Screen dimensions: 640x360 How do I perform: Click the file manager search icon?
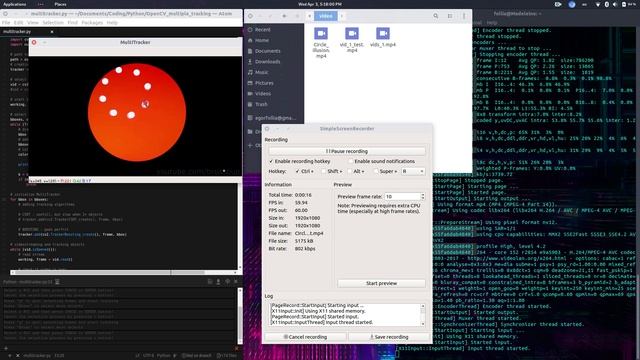(x=436, y=16)
